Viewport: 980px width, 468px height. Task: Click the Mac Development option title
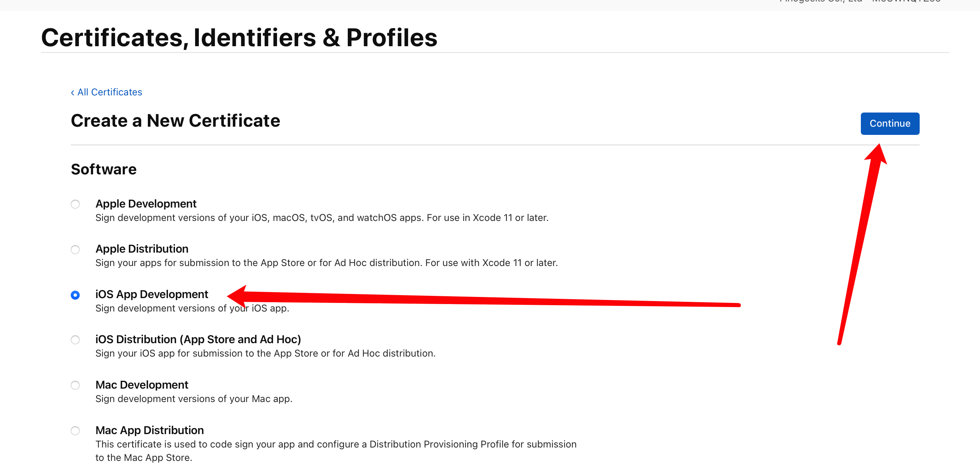[141, 385]
